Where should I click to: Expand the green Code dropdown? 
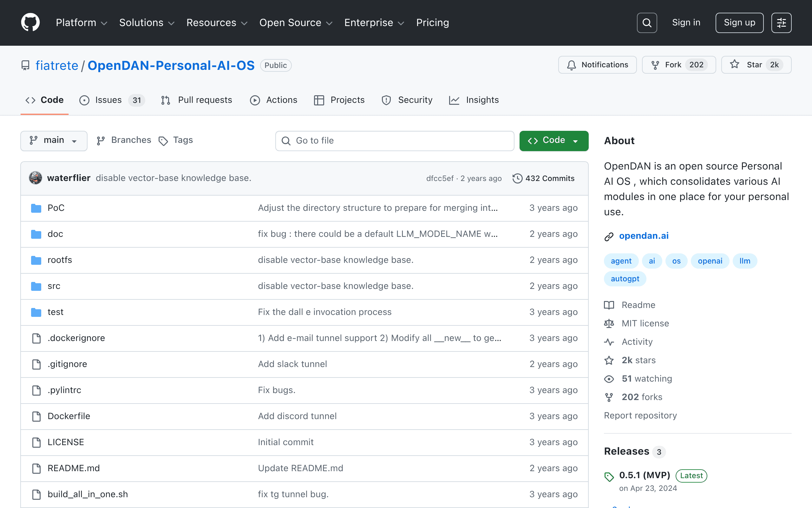[x=553, y=140]
